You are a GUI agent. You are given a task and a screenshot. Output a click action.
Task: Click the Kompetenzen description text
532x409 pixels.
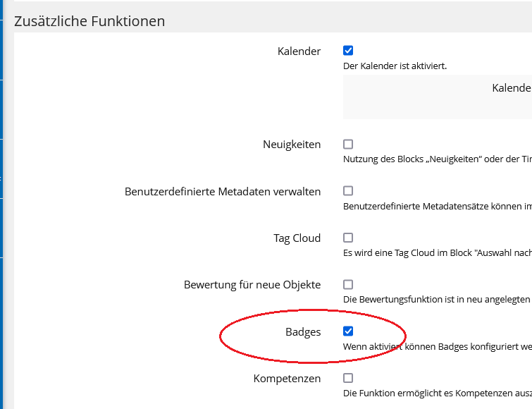(437, 393)
